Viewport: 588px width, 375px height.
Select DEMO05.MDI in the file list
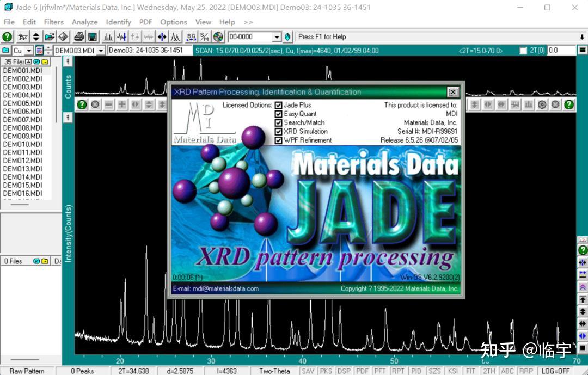pyautogui.click(x=23, y=103)
